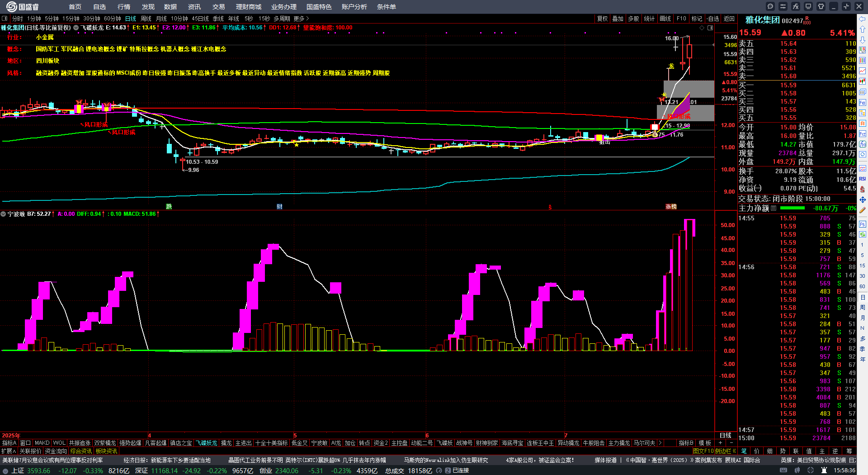
Task: Select the 30分钟 period
Action: pyautogui.click(x=91, y=19)
